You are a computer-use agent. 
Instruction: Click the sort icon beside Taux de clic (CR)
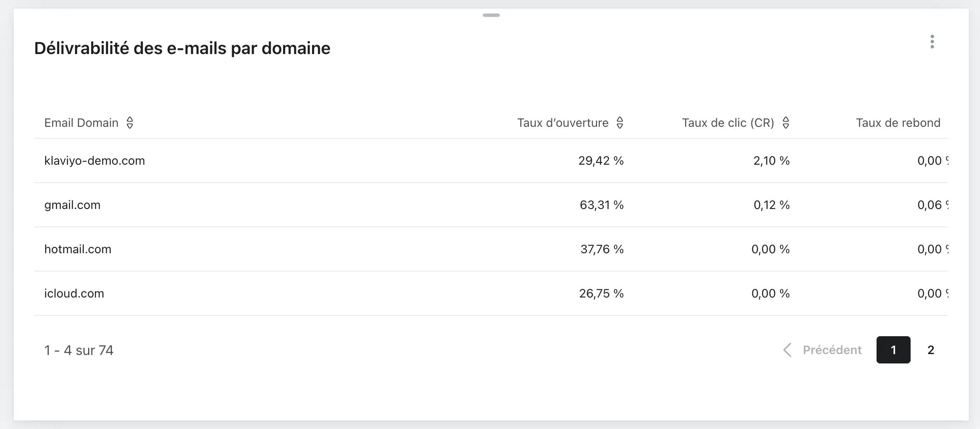785,123
